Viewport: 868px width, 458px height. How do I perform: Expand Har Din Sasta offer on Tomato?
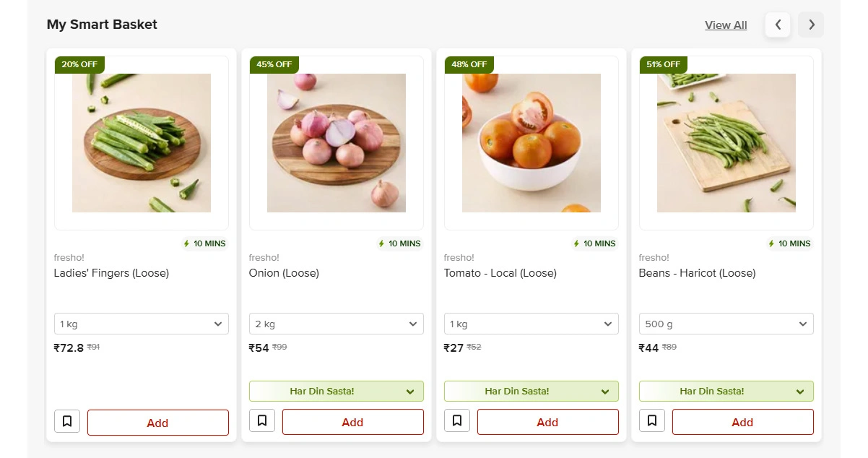point(531,392)
